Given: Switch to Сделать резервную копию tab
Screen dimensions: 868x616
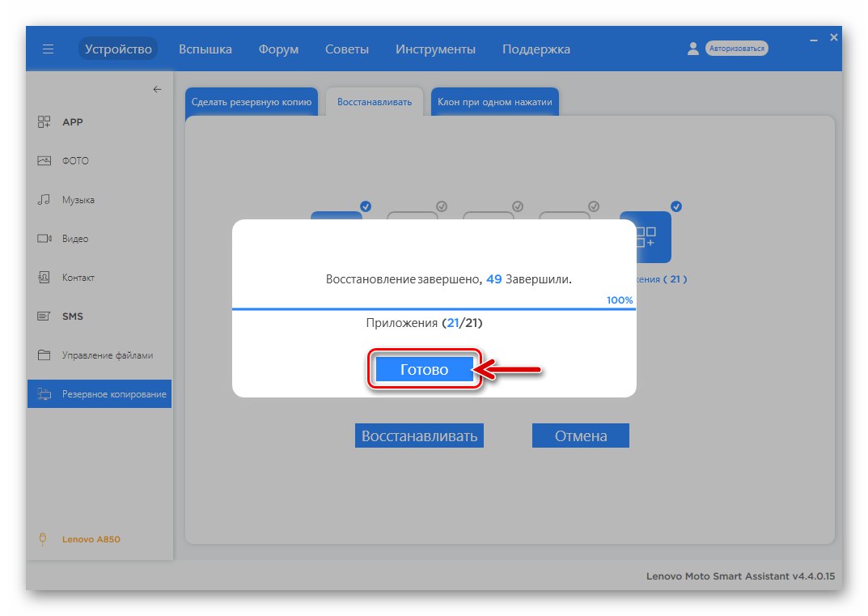Looking at the screenshot, I should click(252, 102).
